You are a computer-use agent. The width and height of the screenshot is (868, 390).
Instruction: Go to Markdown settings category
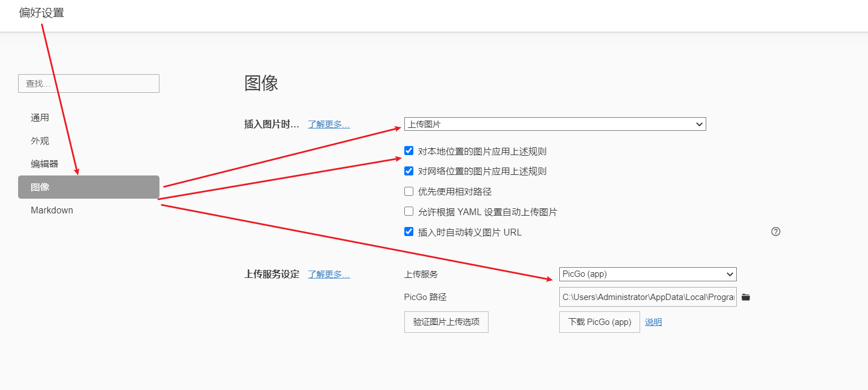point(52,211)
